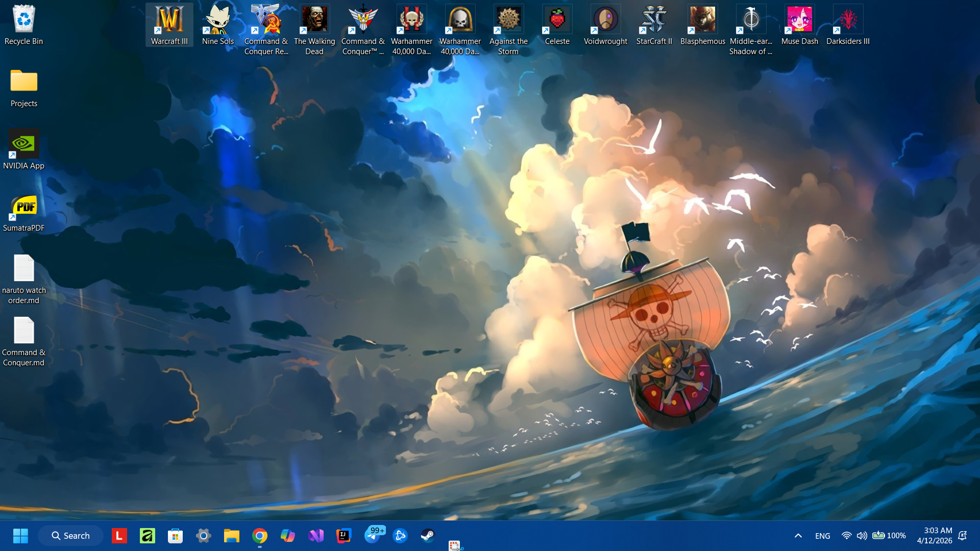This screenshot has height=551, width=980.
Task: Open Google Chrome from the taskbar
Action: 259,536
